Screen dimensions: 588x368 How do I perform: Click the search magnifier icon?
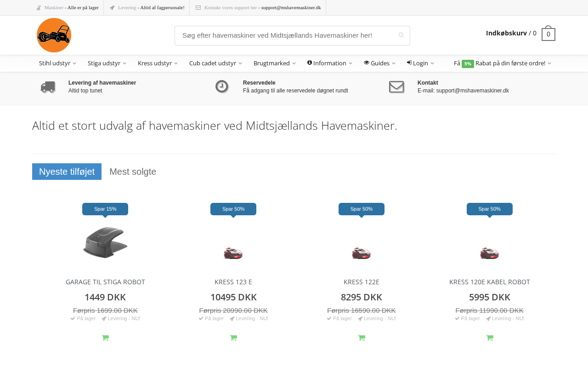coord(401,35)
